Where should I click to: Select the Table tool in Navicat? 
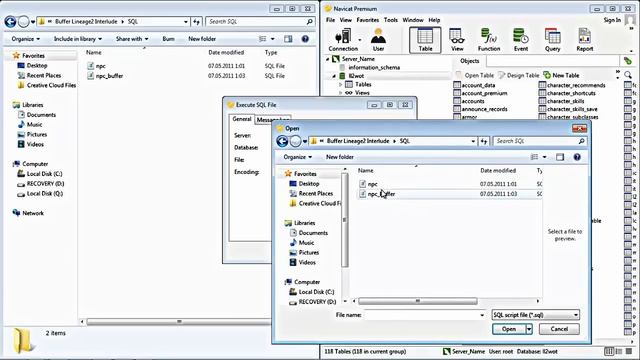425,40
